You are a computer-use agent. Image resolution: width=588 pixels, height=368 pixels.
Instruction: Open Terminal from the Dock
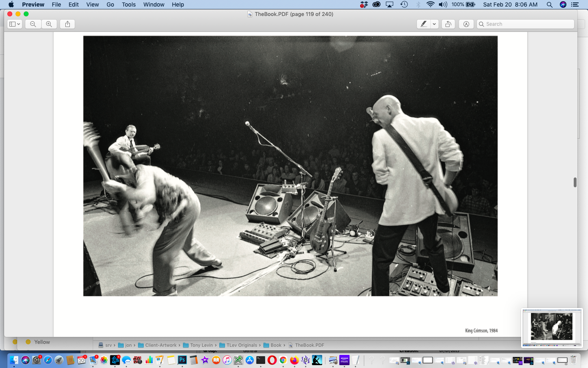click(x=261, y=360)
